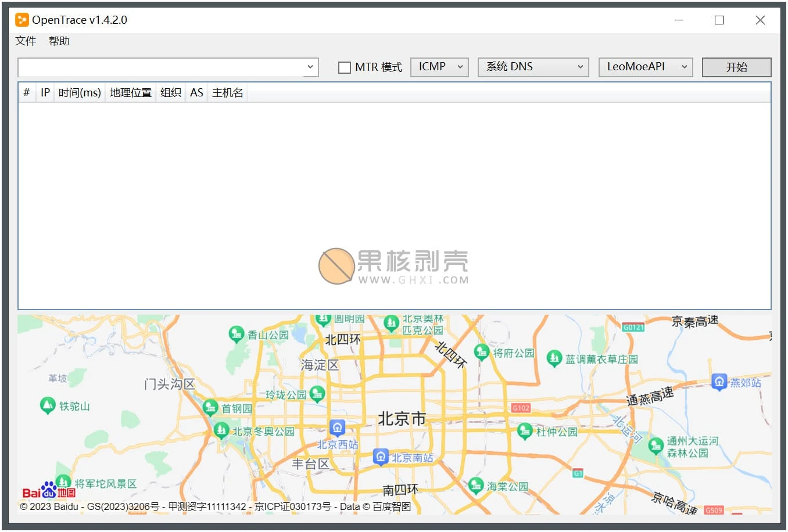The image size is (788, 532).
Task: Click the 地理位置 column header
Action: coord(131,92)
